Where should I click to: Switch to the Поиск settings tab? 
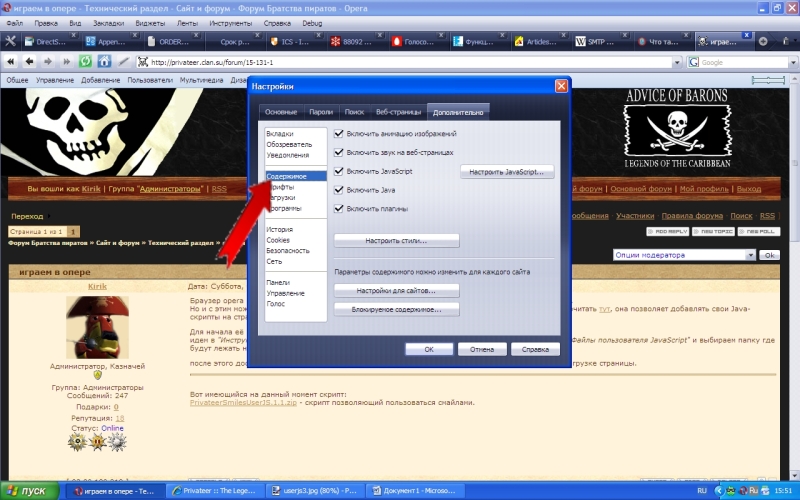pyautogui.click(x=354, y=112)
